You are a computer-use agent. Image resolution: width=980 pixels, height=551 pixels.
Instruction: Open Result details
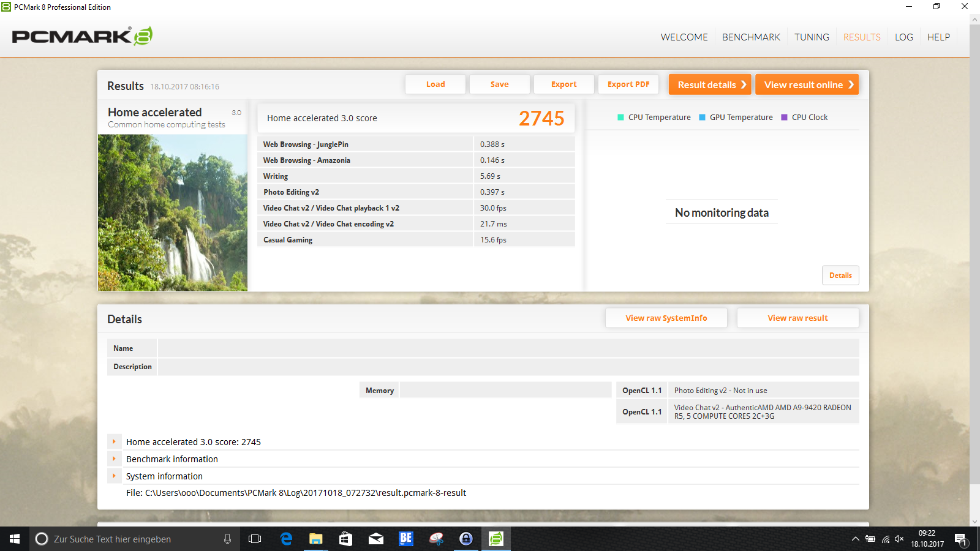pyautogui.click(x=710, y=84)
